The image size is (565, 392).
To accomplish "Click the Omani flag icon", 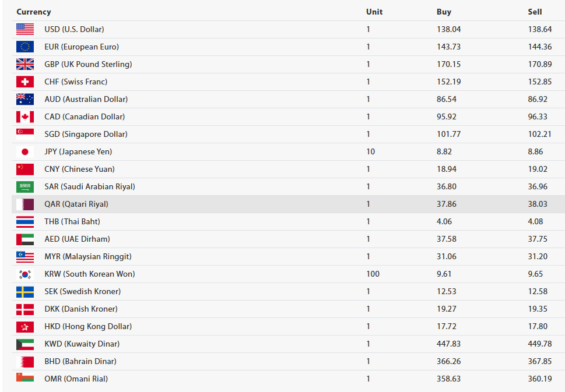I will click(x=25, y=377).
